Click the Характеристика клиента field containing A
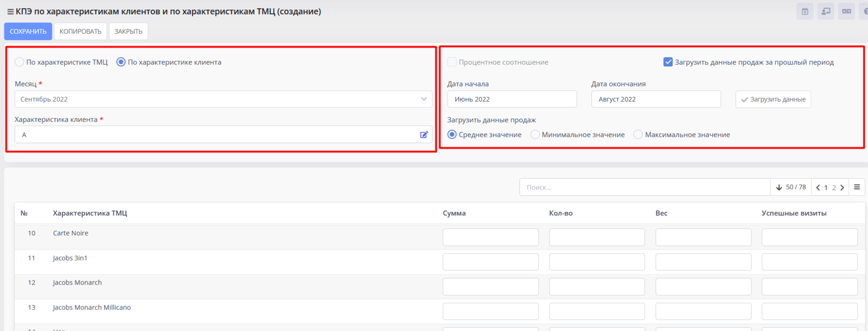Viewport: 868px width, 331px height. 224,135
